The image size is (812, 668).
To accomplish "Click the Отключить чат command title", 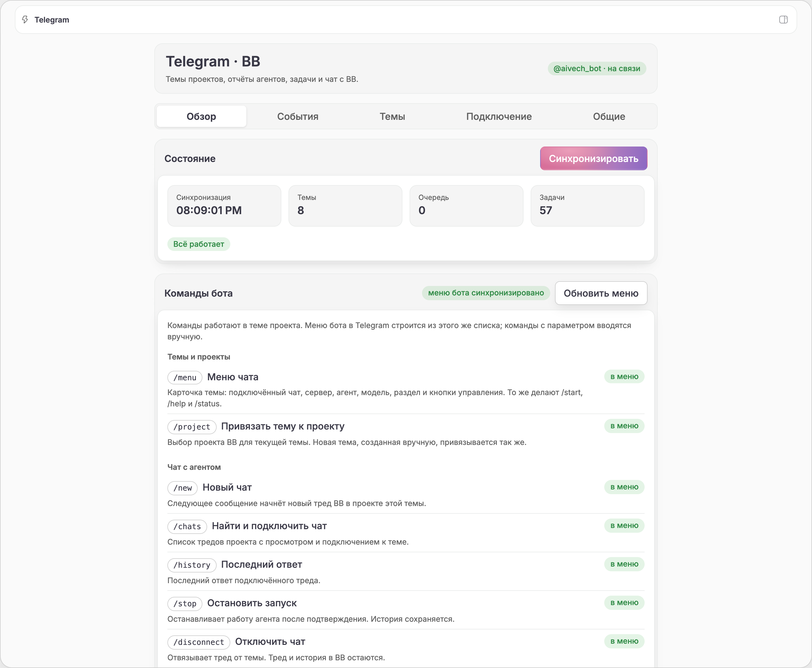I will click(270, 641).
